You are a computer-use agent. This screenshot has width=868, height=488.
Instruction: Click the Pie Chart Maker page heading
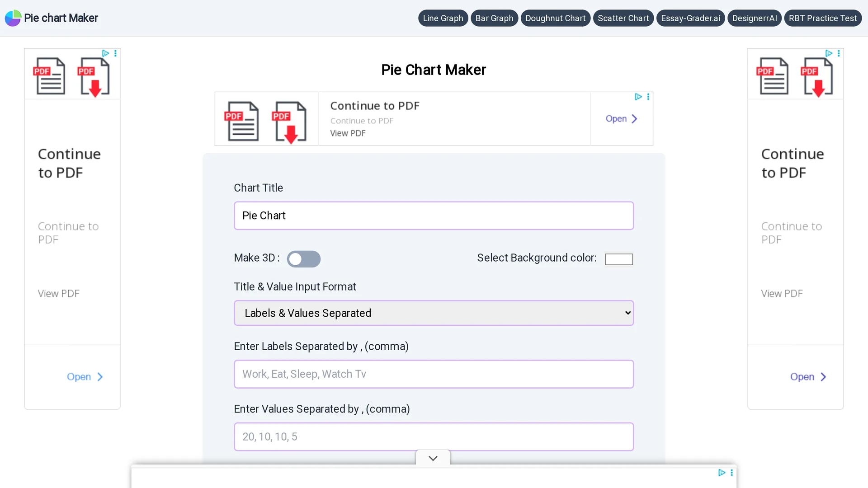[x=434, y=70]
